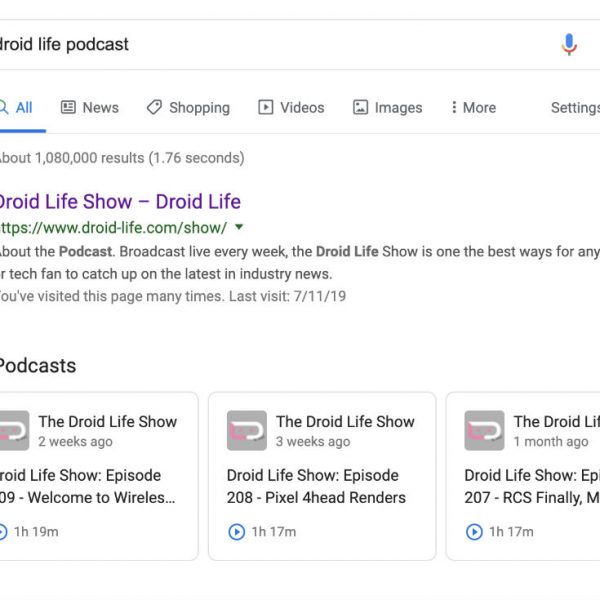Click the News tab newspaper icon
Screen dimensions: 600x600
[x=68, y=108]
